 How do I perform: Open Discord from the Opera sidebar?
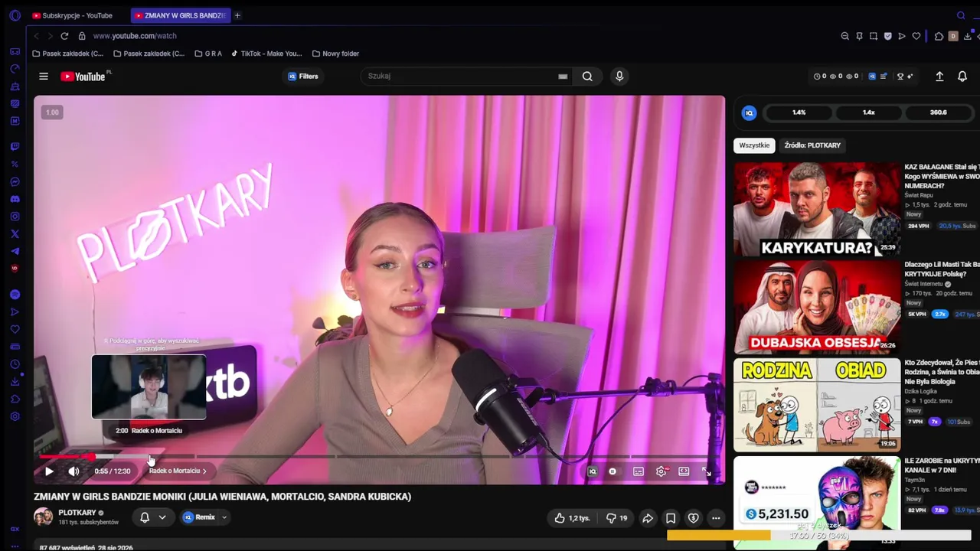click(15, 199)
